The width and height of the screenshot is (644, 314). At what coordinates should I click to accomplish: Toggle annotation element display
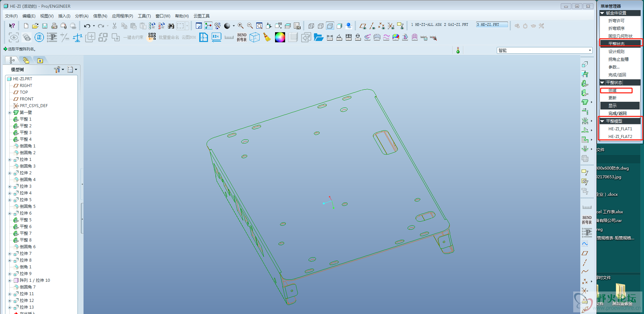[400, 26]
